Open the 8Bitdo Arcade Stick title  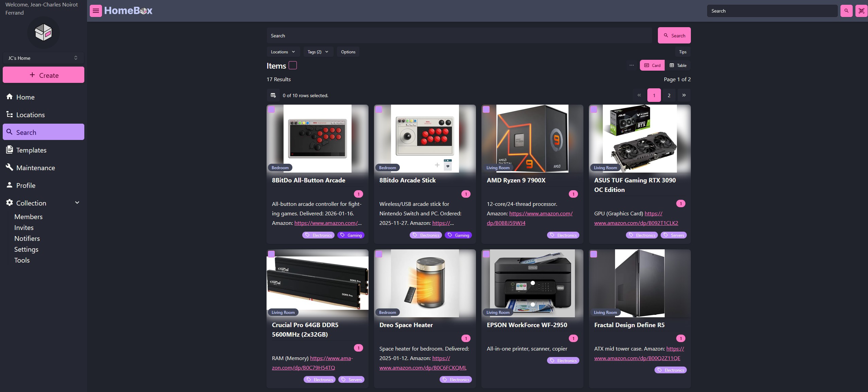407,180
